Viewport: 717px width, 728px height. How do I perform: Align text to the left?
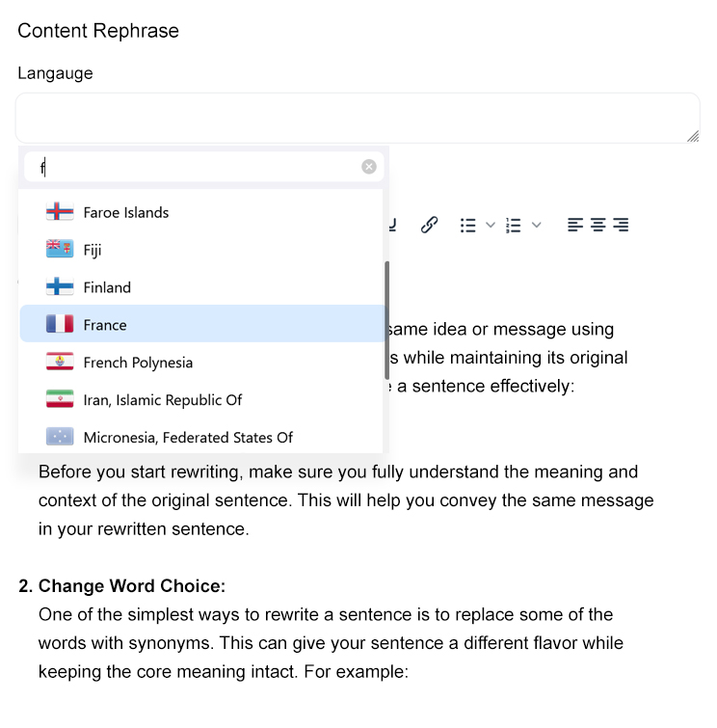coord(575,225)
